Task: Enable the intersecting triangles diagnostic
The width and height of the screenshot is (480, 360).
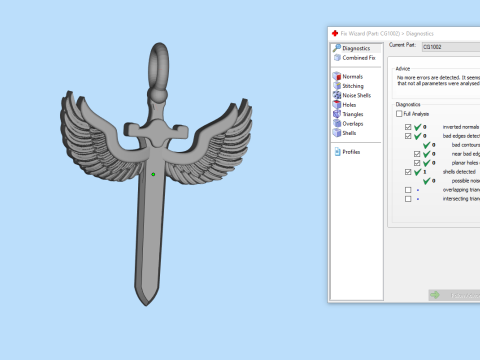Action: pyautogui.click(x=408, y=199)
